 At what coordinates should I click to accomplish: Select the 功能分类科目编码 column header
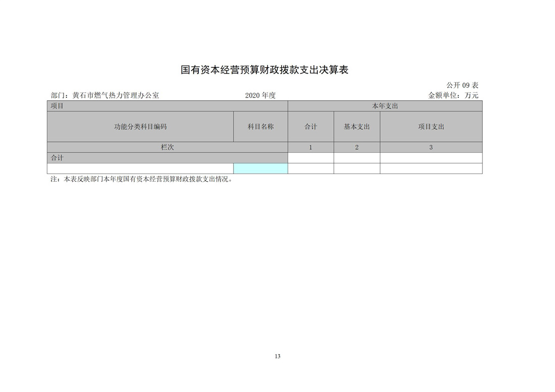[x=140, y=127]
